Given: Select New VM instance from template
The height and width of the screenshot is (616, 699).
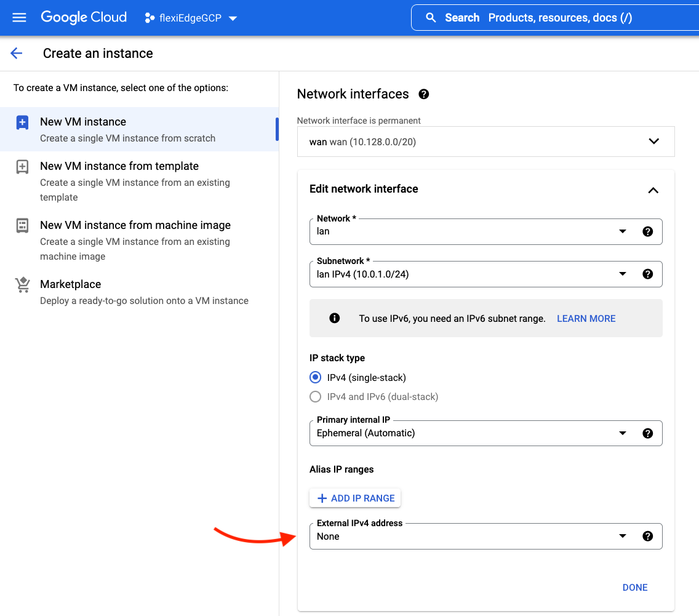Looking at the screenshot, I should pyautogui.click(x=119, y=166).
